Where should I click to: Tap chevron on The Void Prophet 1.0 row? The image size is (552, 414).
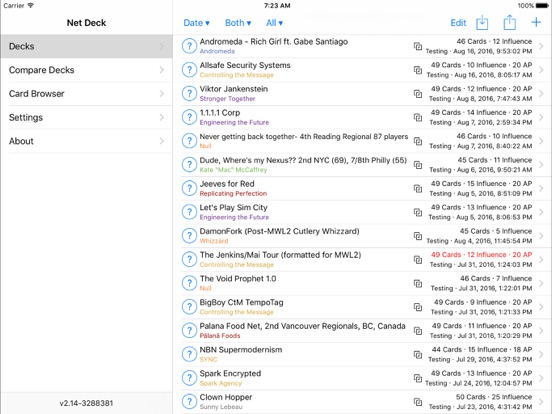coord(541,283)
